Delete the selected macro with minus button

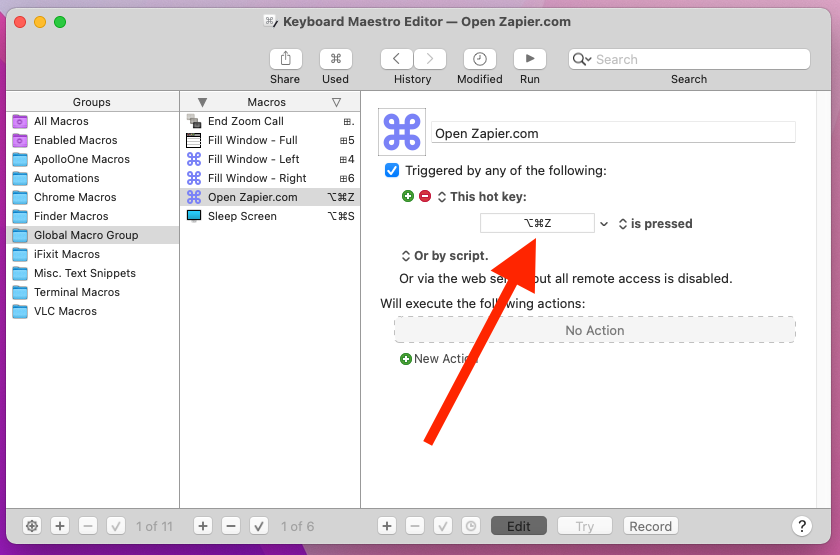(x=231, y=526)
